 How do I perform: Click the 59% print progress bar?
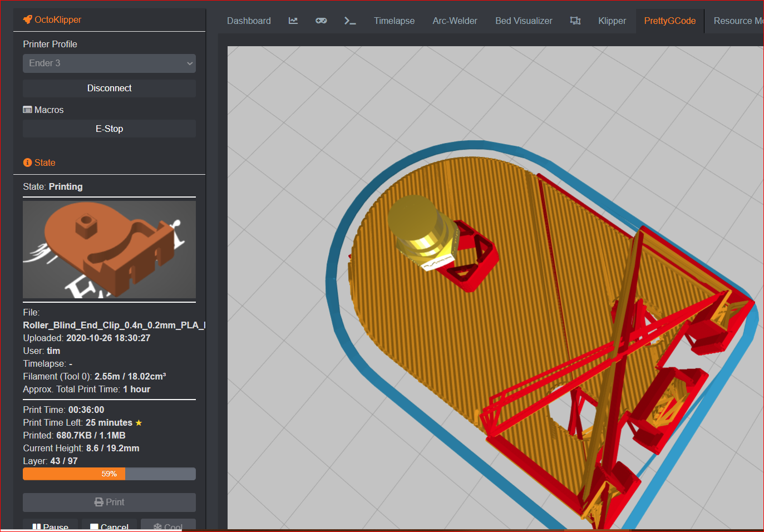tap(109, 474)
